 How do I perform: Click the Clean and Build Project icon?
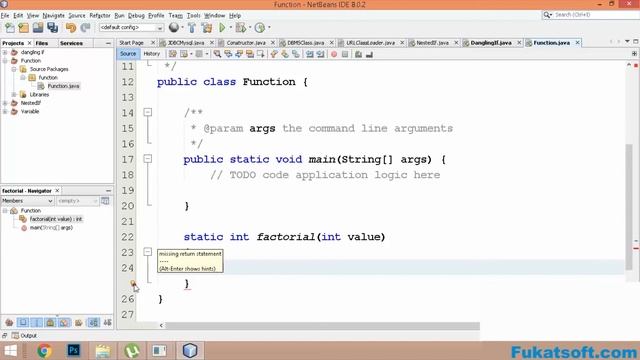point(207,28)
